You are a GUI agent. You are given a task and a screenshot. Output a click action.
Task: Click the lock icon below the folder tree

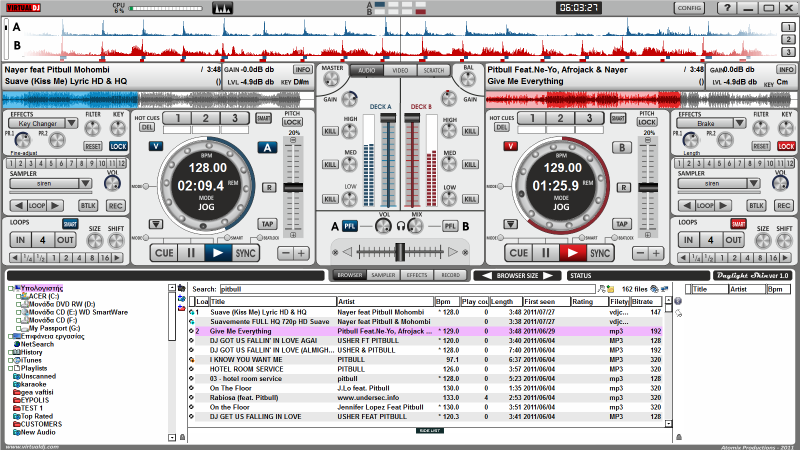[x=183, y=437]
